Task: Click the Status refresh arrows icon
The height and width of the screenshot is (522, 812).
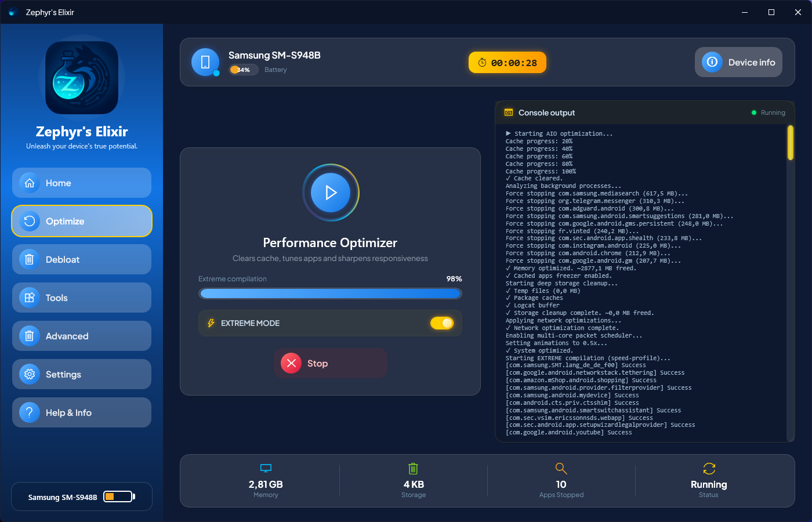Action: pos(709,468)
